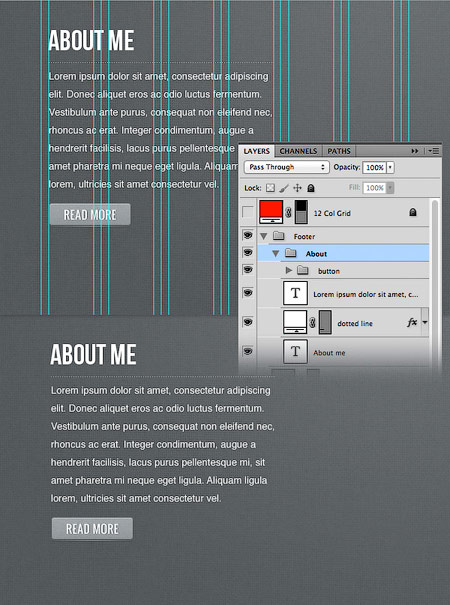Screen dimensions: 450x605
Task: Click link icon on 12 Col Grid layer
Action: tap(288, 212)
